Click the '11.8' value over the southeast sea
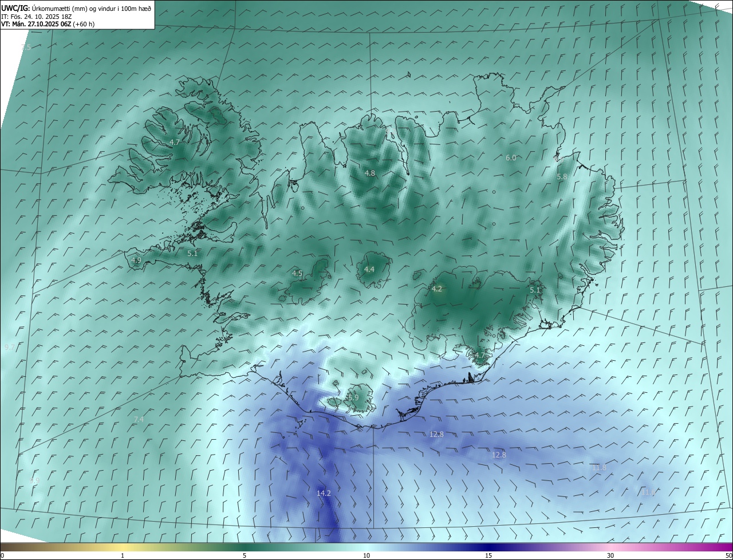The image size is (733, 560). [598, 468]
